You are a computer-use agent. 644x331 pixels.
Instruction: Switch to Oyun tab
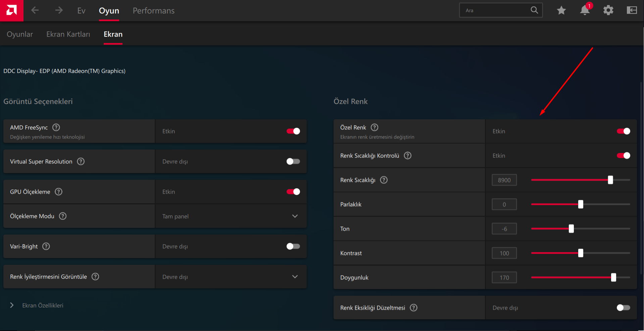coord(109,10)
